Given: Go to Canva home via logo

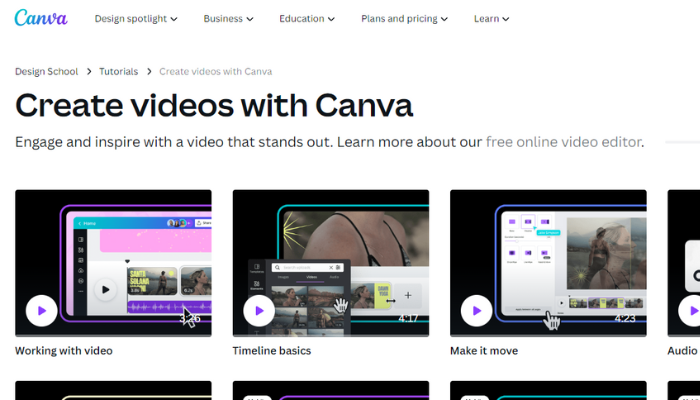Looking at the screenshot, I should (x=41, y=18).
